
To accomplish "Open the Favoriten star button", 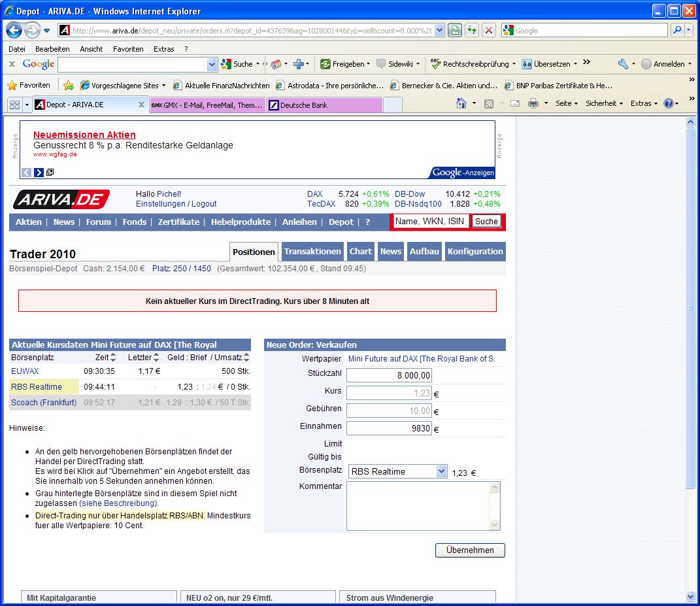I will pos(29,85).
